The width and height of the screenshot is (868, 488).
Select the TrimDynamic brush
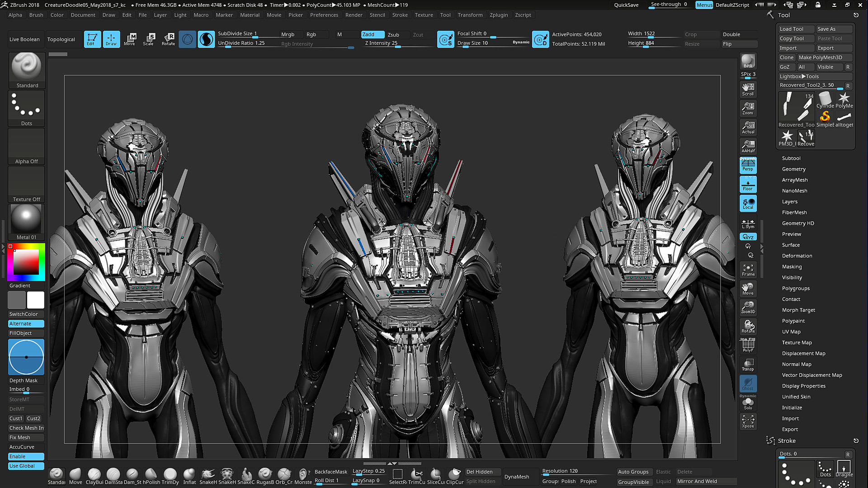point(170,476)
